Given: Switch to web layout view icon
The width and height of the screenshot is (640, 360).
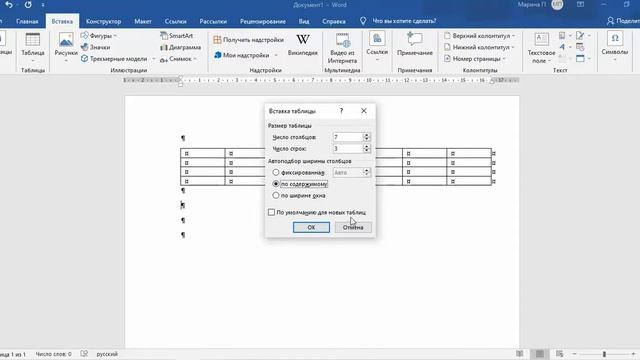Looking at the screenshot, I should pos(560,354).
